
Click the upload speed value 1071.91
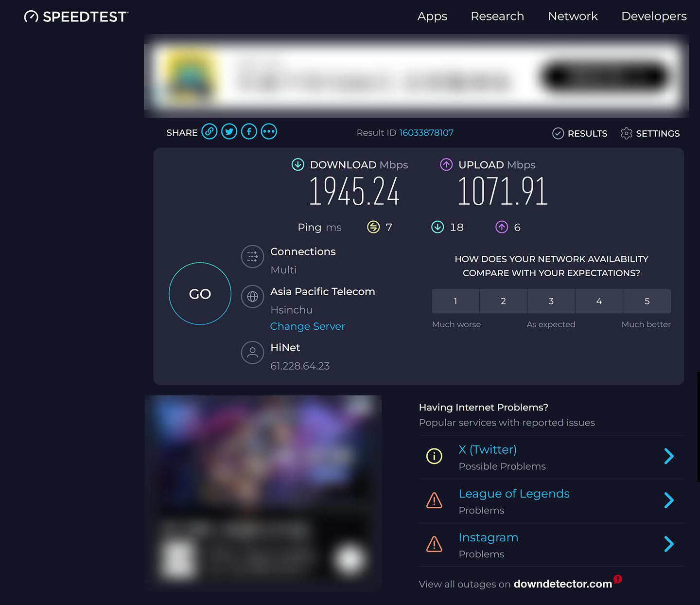click(x=503, y=191)
